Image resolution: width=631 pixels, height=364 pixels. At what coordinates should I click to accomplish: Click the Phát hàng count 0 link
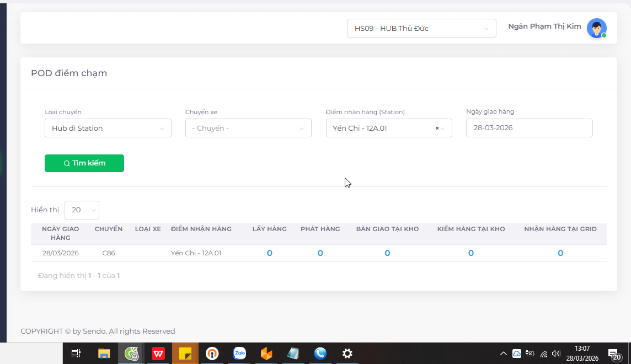click(320, 253)
